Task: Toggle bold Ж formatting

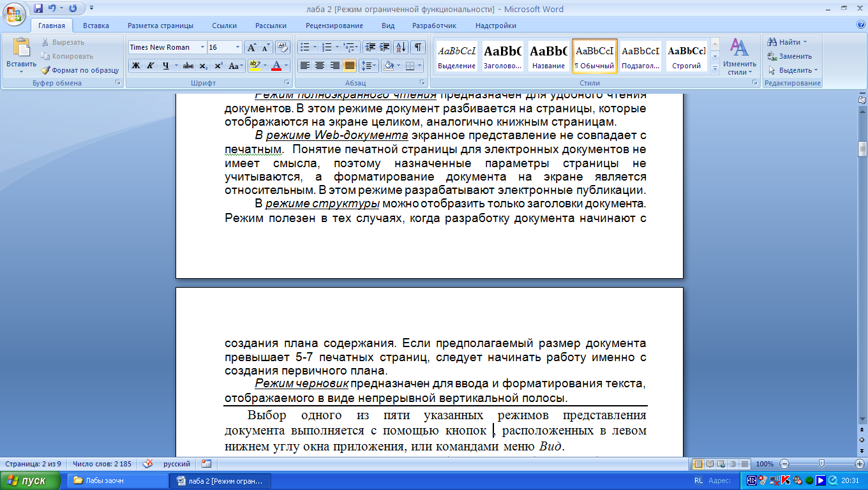Action: pyautogui.click(x=136, y=65)
